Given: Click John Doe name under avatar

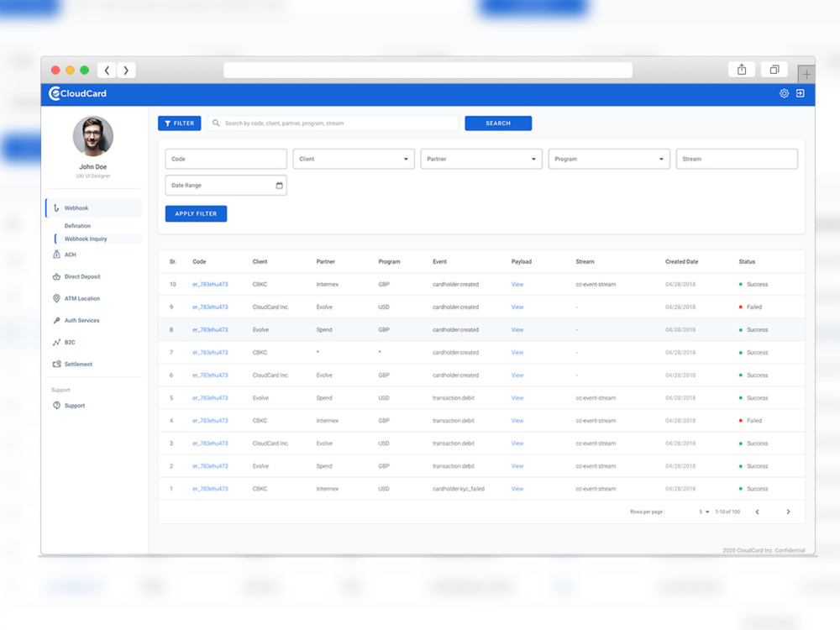Looking at the screenshot, I should 93,166.
